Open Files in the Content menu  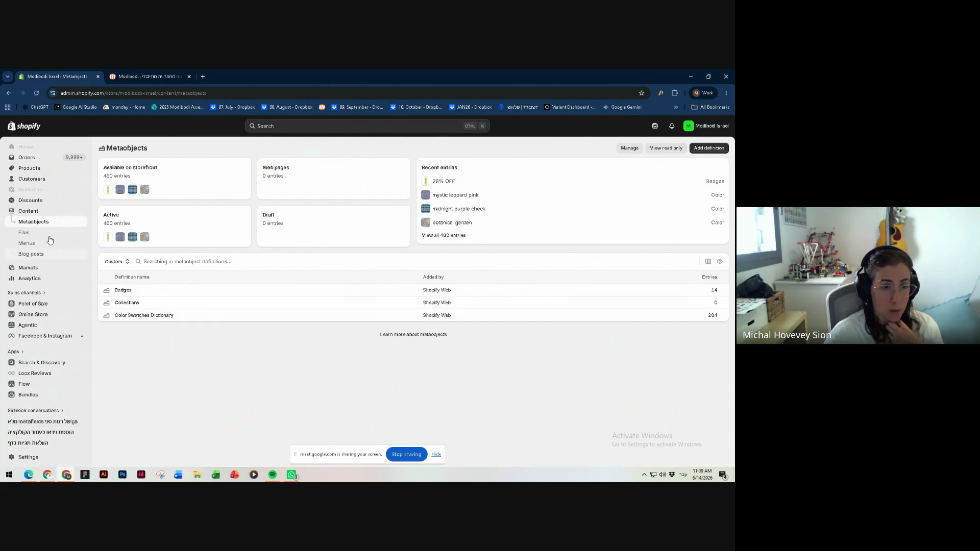(x=24, y=233)
